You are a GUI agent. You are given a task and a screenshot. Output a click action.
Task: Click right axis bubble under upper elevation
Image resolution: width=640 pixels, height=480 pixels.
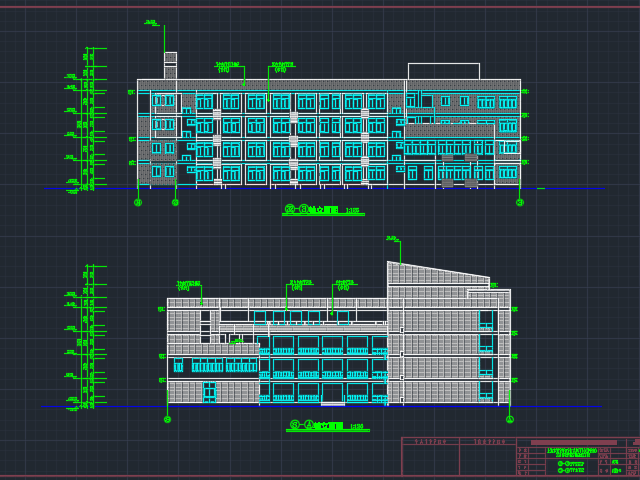point(520,202)
